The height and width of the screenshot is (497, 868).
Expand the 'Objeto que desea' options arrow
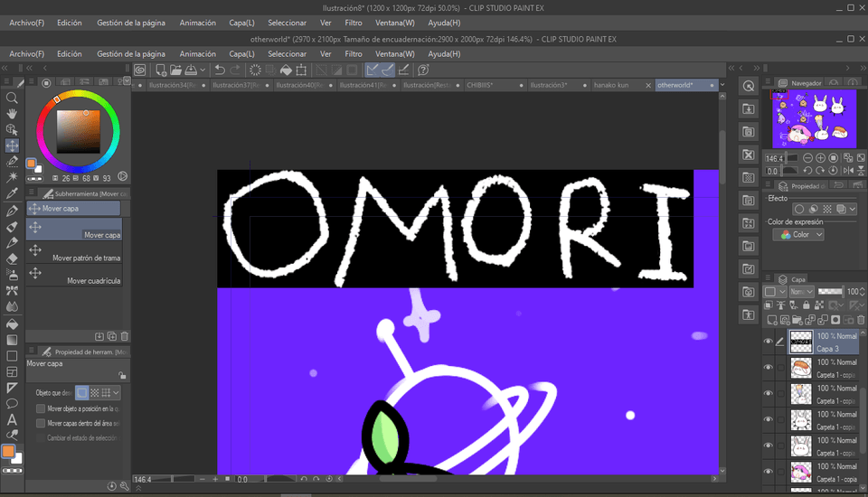click(117, 393)
